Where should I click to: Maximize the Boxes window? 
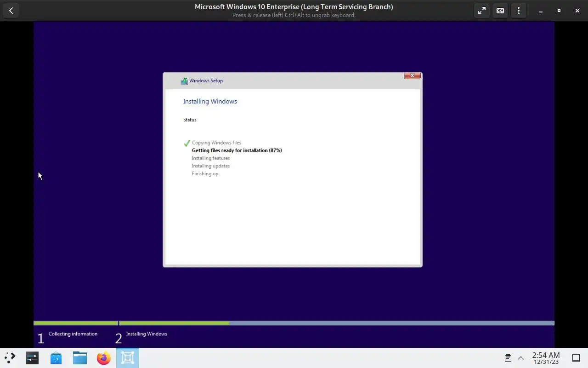[559, 11]
